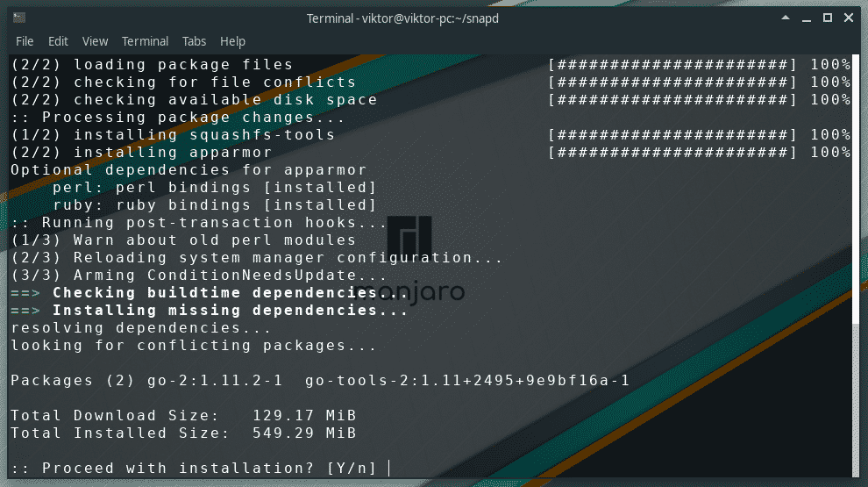Minimize the Terminal window
The width and height of the screenshot is (868, 487).
click(x=807, y=19)
